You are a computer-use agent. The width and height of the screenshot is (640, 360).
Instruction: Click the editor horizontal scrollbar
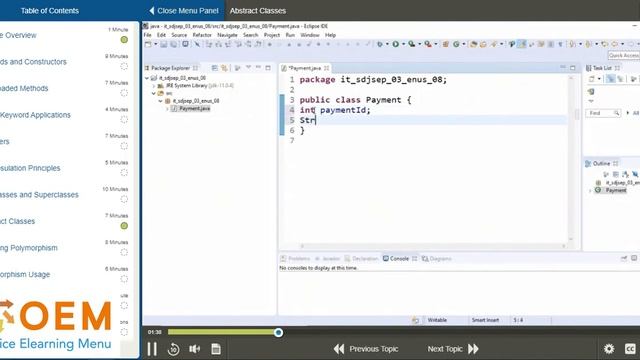[433, 246]
